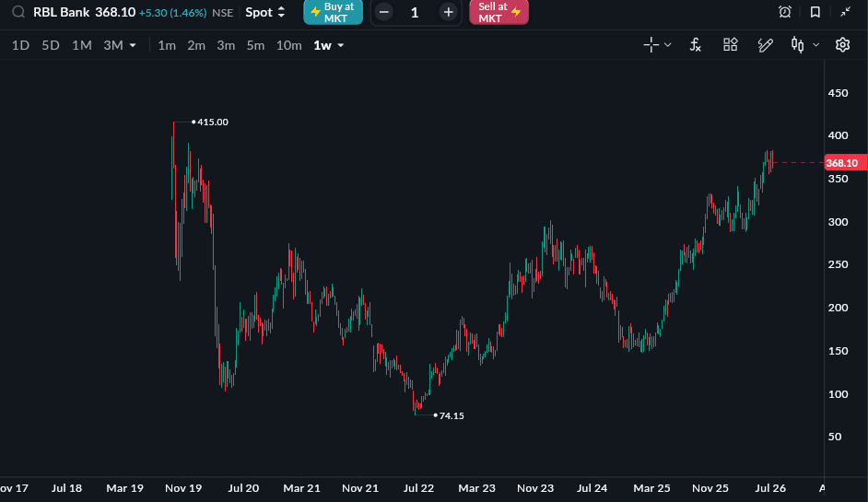868x502 pixels.
Task: Click the 150 price axis label
Action: 839,351
